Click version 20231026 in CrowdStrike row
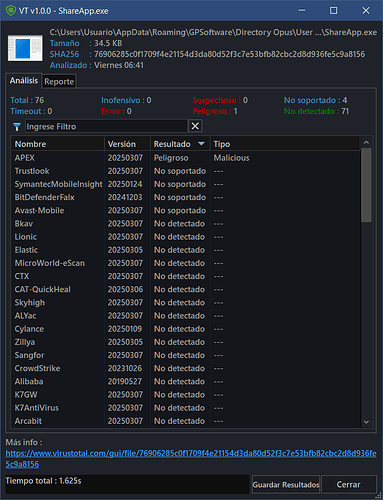The height and width of the screenshot is (500, 383). (125, 369)
